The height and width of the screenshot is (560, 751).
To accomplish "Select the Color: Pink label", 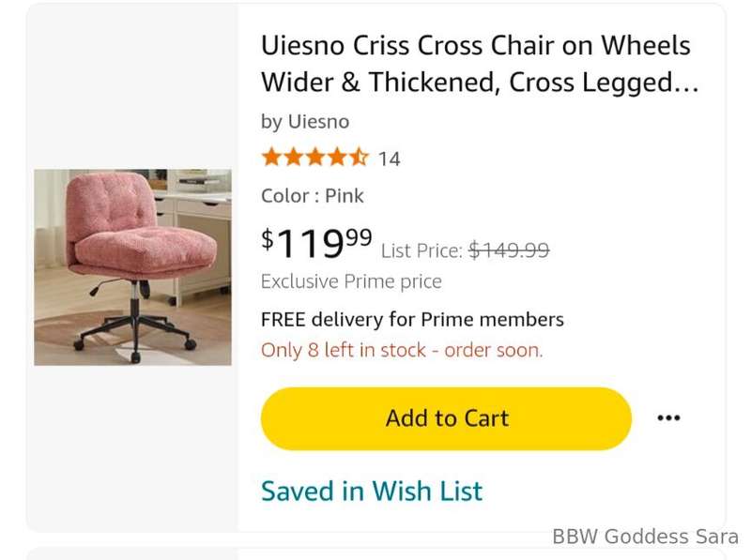I will [313, 196].
